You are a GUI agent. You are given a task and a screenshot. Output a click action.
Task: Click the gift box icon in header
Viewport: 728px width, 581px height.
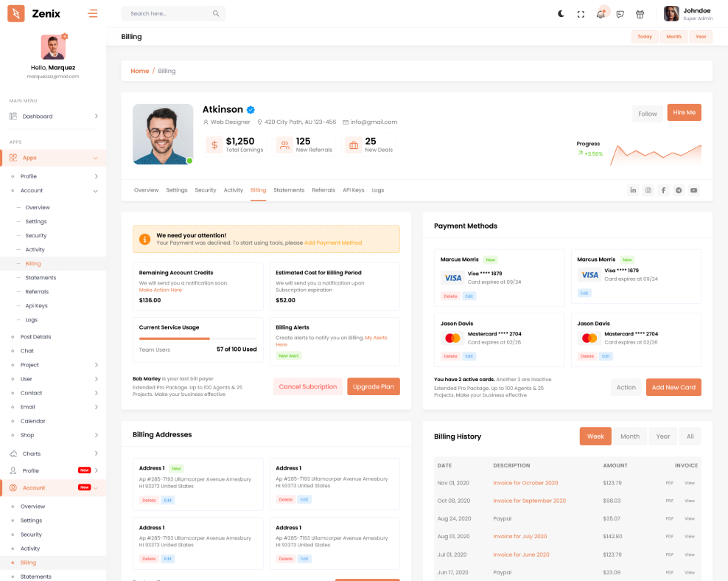point(640,14)
